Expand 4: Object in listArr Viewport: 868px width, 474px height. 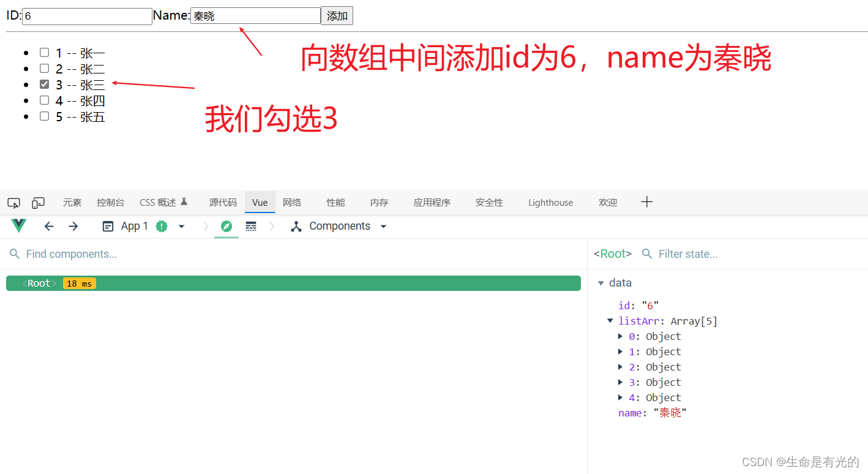[620, 397]
